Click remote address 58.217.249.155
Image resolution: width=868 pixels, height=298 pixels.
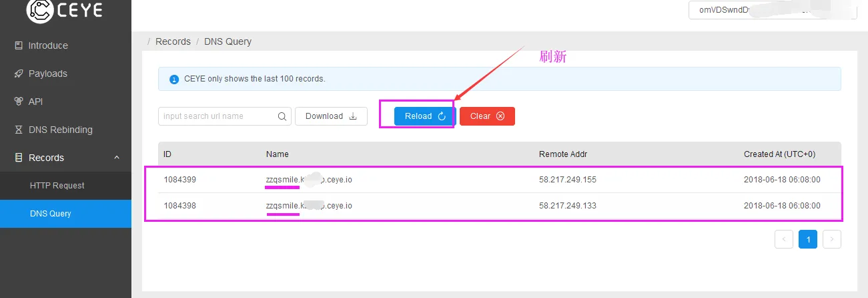(x=568, y=180)
